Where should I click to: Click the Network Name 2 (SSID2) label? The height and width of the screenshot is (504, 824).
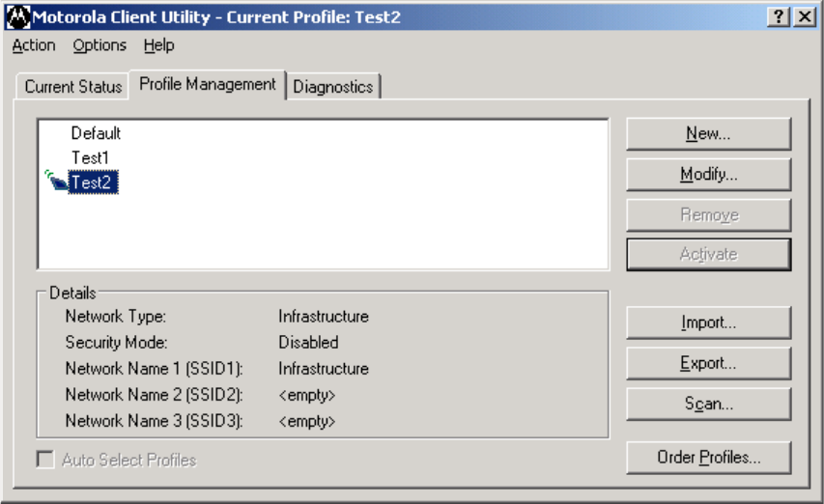point(154,395)
